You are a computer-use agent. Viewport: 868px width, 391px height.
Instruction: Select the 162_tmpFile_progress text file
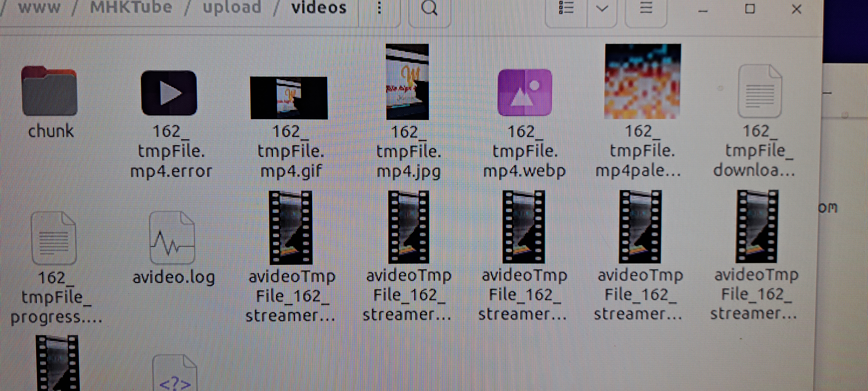[53, 238]
